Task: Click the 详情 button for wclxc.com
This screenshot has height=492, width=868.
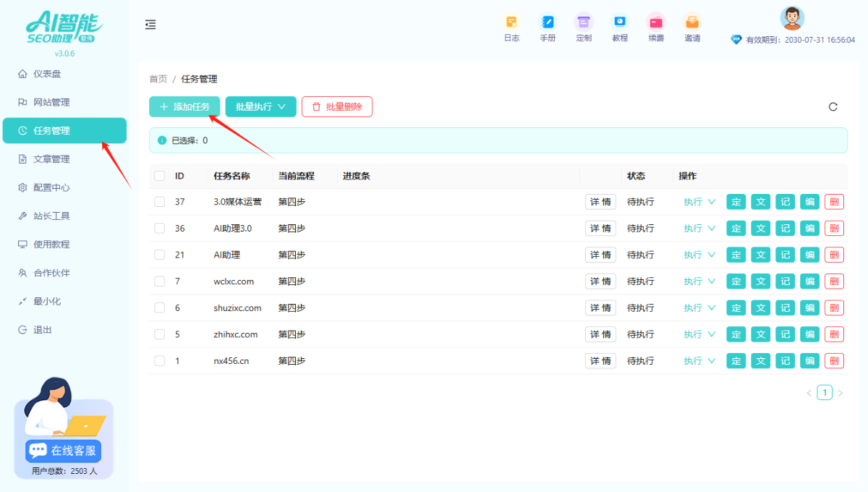Action: (x=600, y=281)
